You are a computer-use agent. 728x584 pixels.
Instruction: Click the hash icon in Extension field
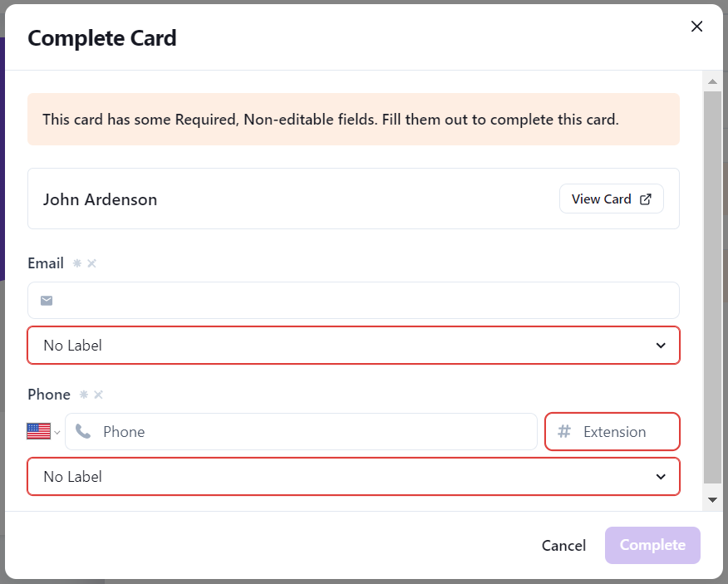(564, 432)
